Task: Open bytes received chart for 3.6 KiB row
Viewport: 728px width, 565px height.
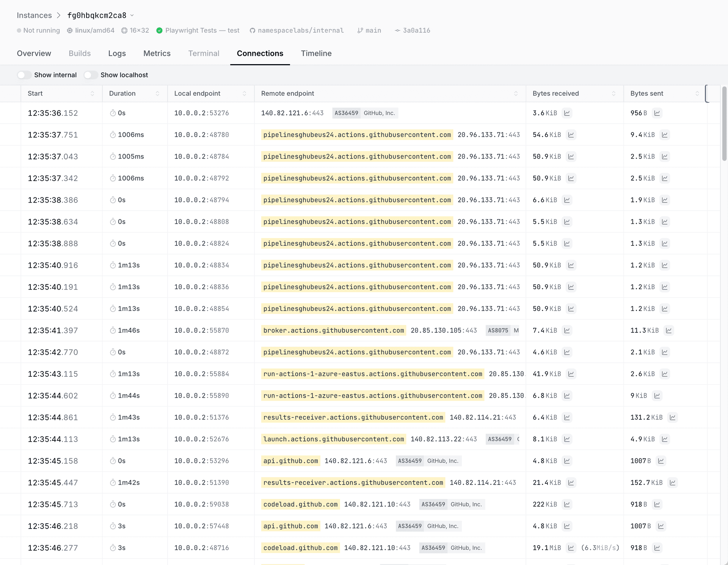Action: [567, 113]
